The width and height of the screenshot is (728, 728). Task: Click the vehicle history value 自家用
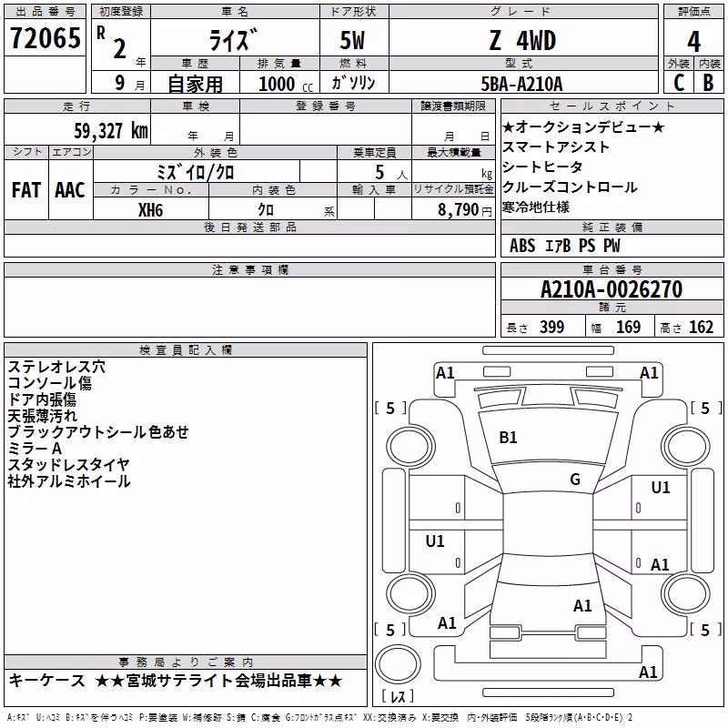(x=195, y=84)
